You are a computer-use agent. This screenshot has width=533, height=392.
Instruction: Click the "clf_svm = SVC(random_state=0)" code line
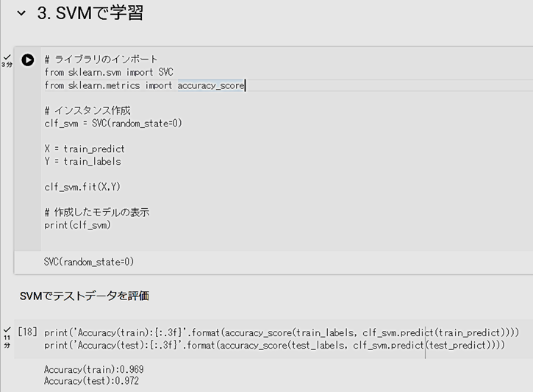[x=112, y=124]
